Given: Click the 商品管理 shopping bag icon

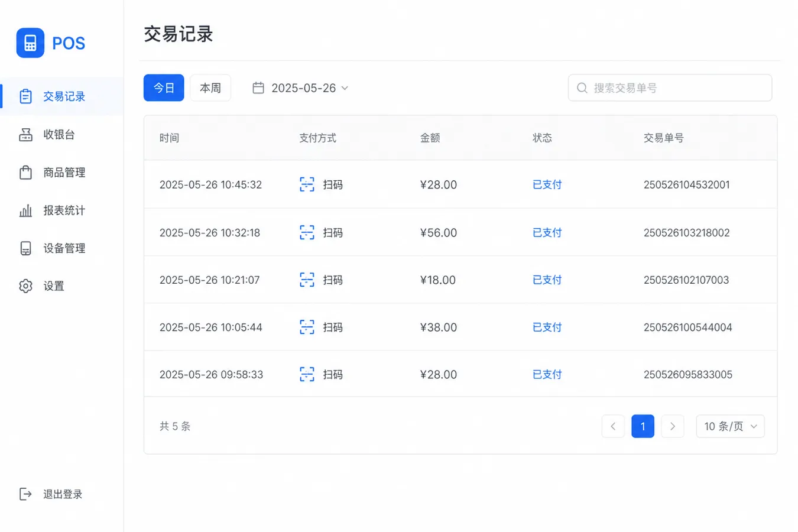Looking at the screenshot, I should tap(25, 172).
